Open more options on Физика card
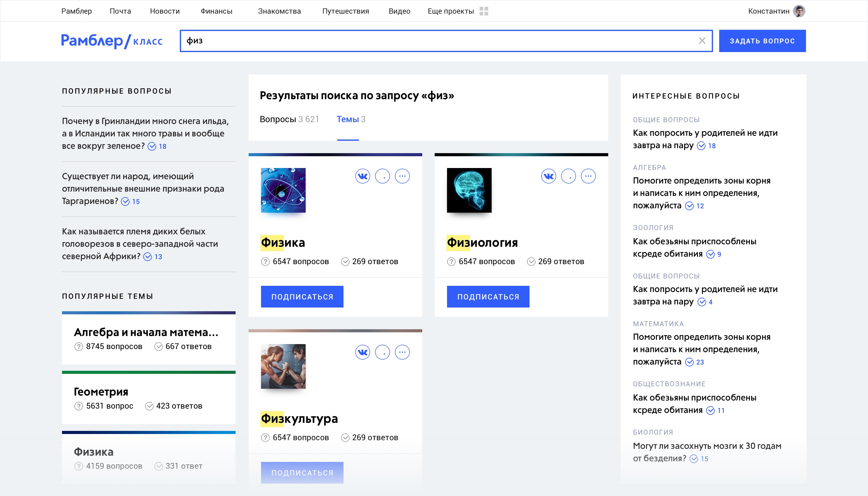This screenshot has width=868, height=496. tap(402, 176)
